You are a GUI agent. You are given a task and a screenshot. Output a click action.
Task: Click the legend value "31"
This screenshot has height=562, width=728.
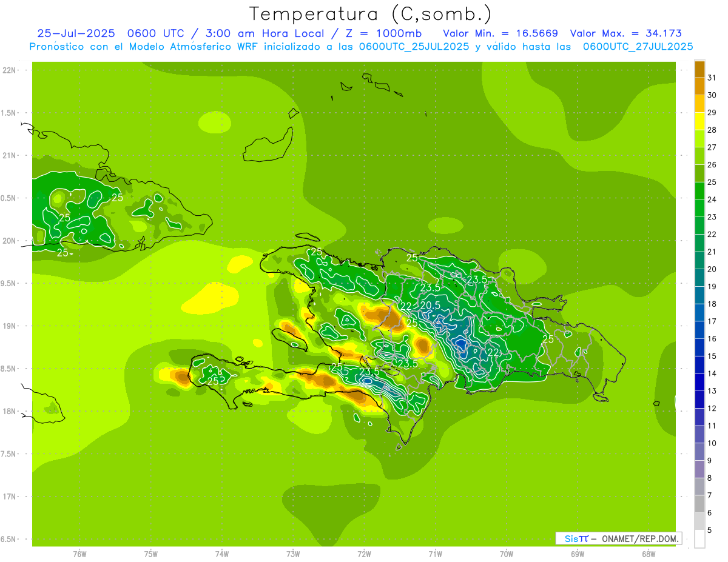[712, 78]
